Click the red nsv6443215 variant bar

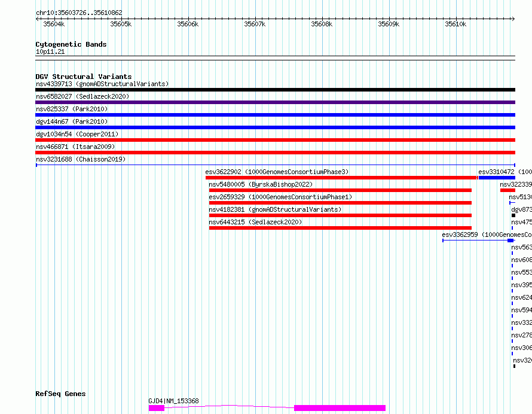[340, 228]
